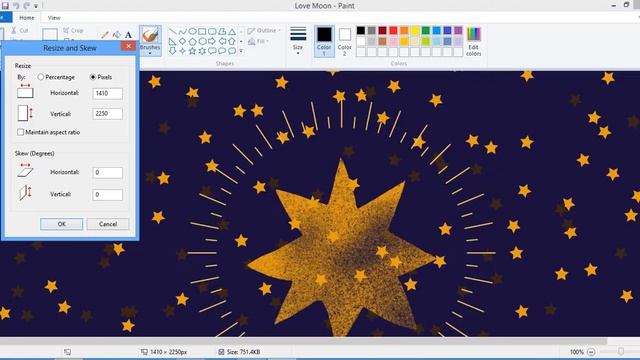This screenshot has height=360, width=640.
Task: Click the Skew Vertical degrees field
Action: (107, 195)
